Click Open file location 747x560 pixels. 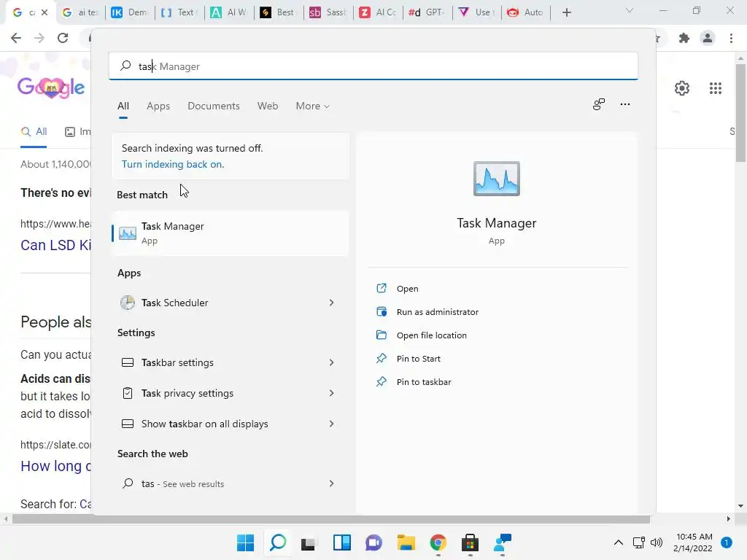pyautogui.click(x=432, y=335)
